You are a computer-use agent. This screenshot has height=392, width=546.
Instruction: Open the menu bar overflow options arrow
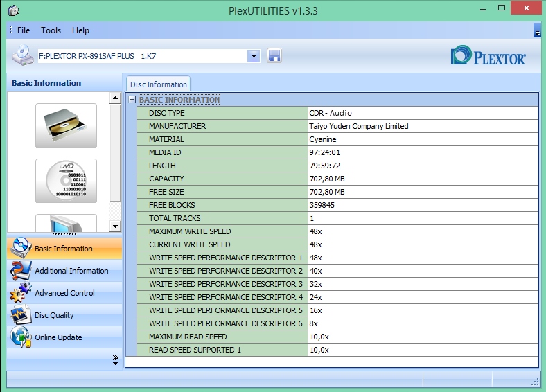click(537, 31)
